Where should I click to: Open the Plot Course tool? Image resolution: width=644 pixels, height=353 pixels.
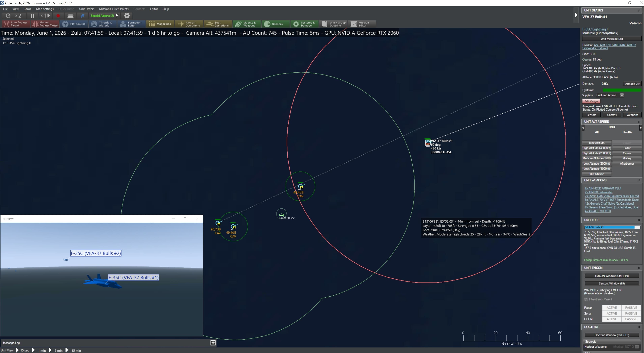coord(74,24)
